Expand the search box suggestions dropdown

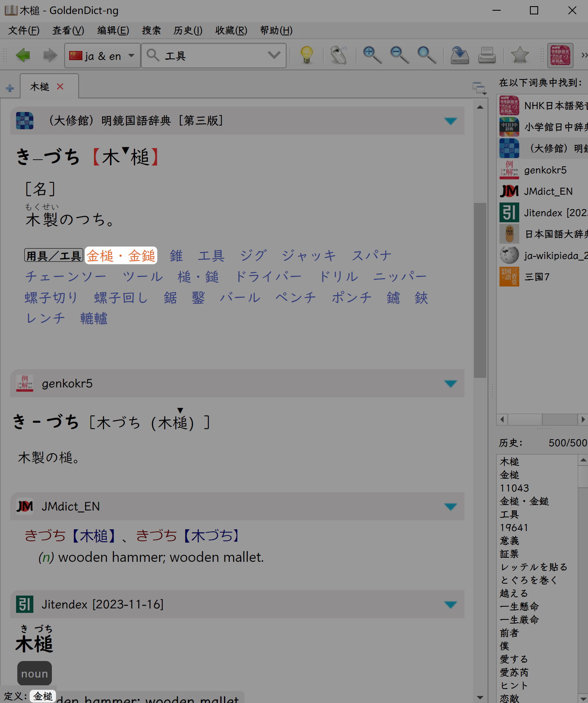pos(274,55)
